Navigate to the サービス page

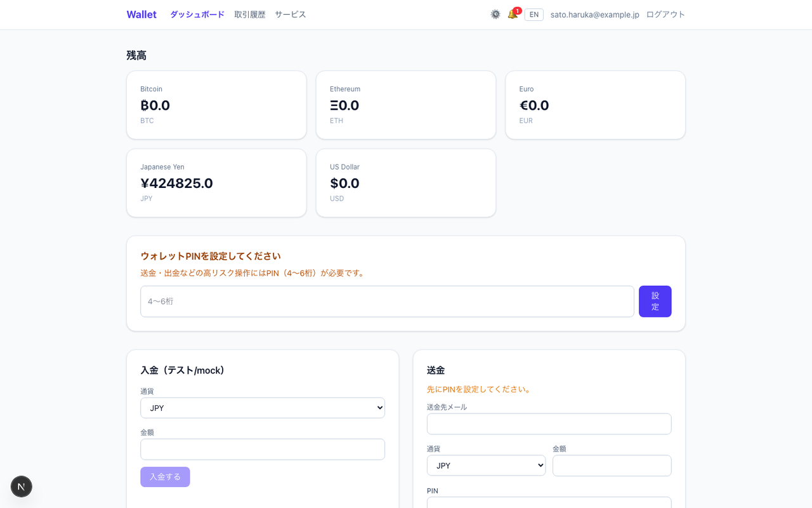point(291,14)
